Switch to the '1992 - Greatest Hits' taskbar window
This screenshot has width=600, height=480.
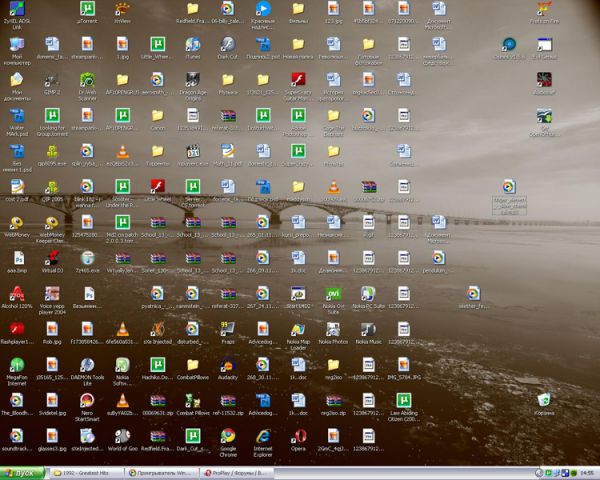pos(87,472)
